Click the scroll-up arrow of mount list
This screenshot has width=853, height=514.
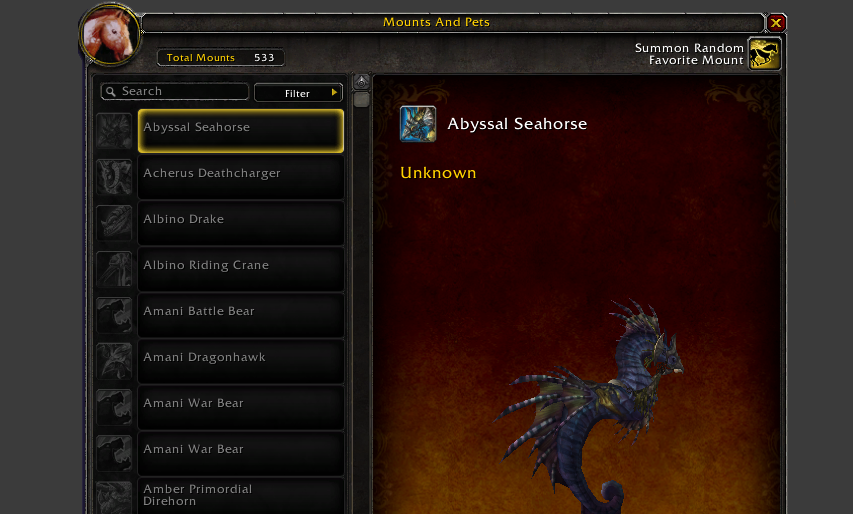click(361, 82)
